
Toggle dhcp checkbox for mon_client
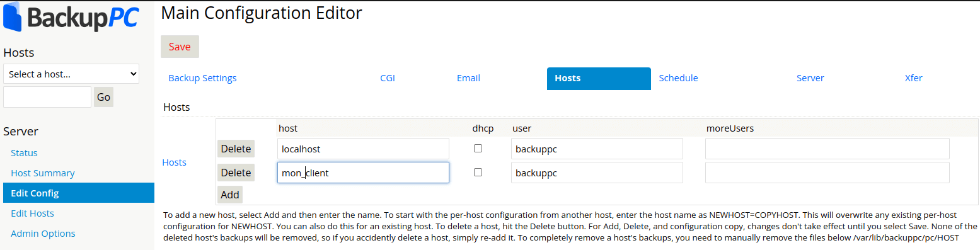point(478,173)
